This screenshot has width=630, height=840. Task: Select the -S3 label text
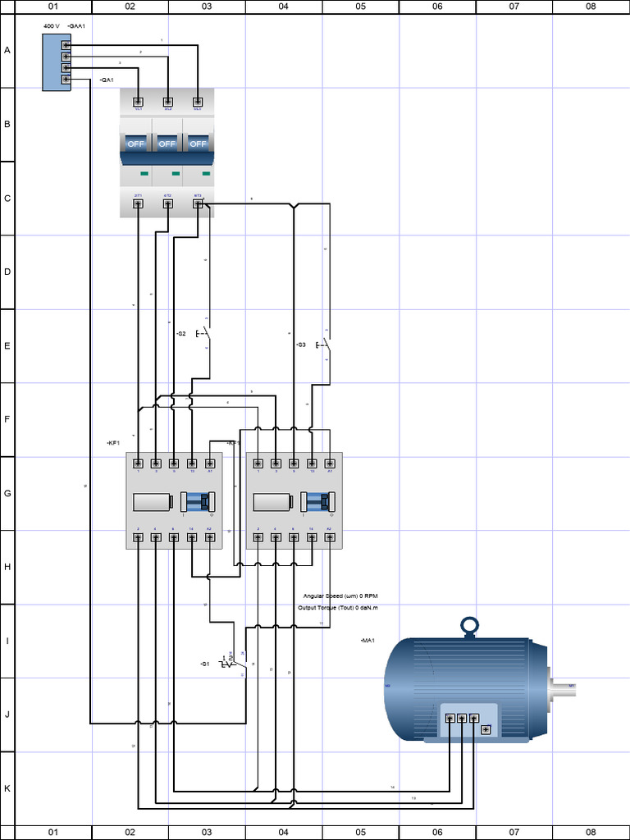(301, 345)
